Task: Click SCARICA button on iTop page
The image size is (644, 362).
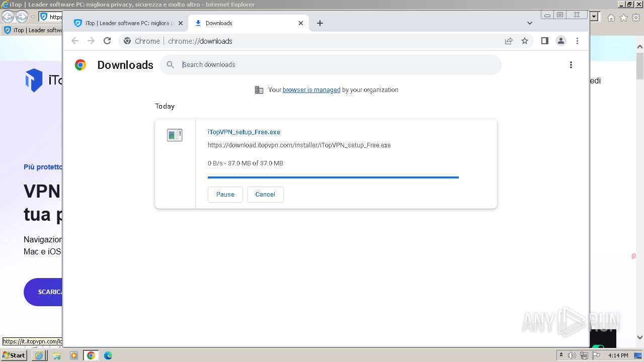Action: (x=43, y=292)
